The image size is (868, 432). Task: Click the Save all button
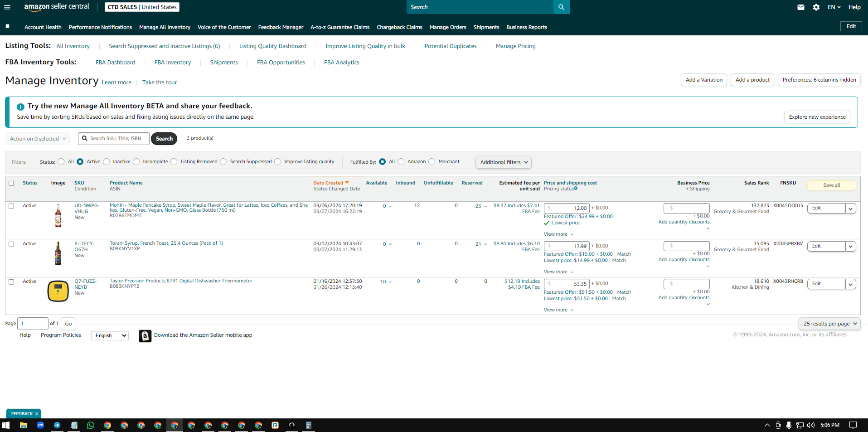[832, 185]
